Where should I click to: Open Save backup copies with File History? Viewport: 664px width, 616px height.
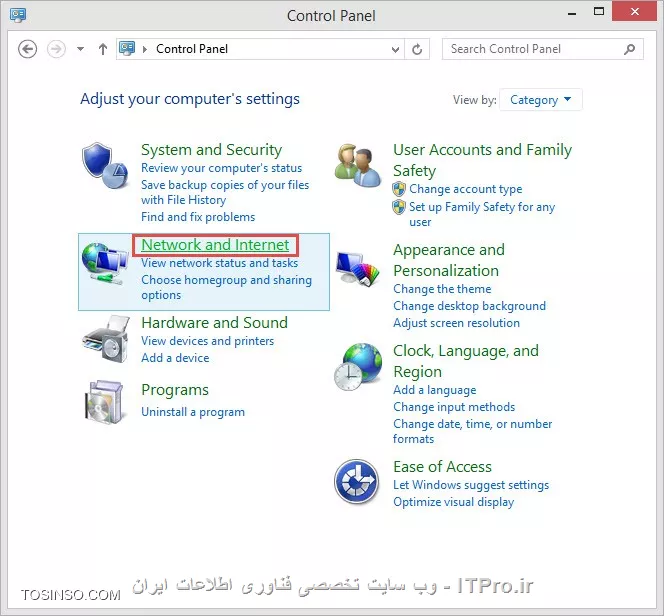(225, 192)
